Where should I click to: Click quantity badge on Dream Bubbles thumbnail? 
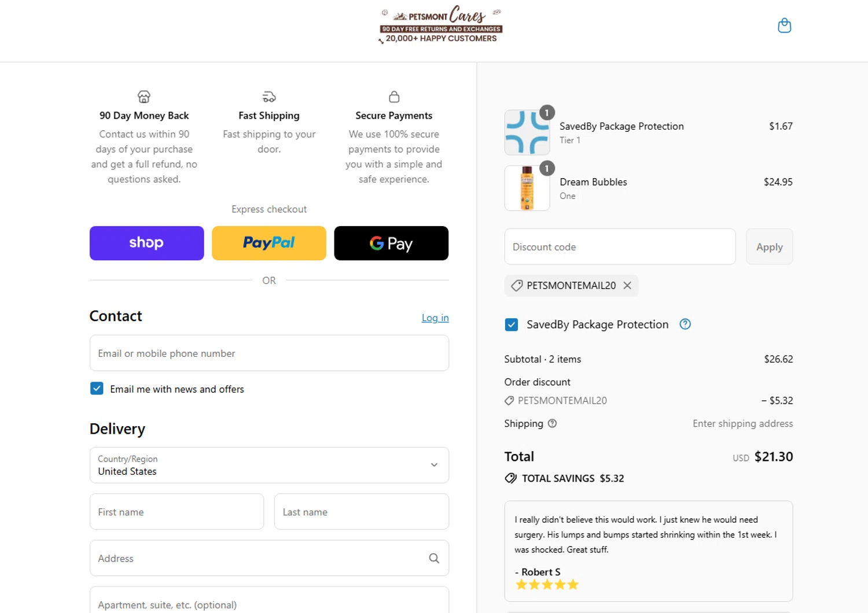point(547,168)
